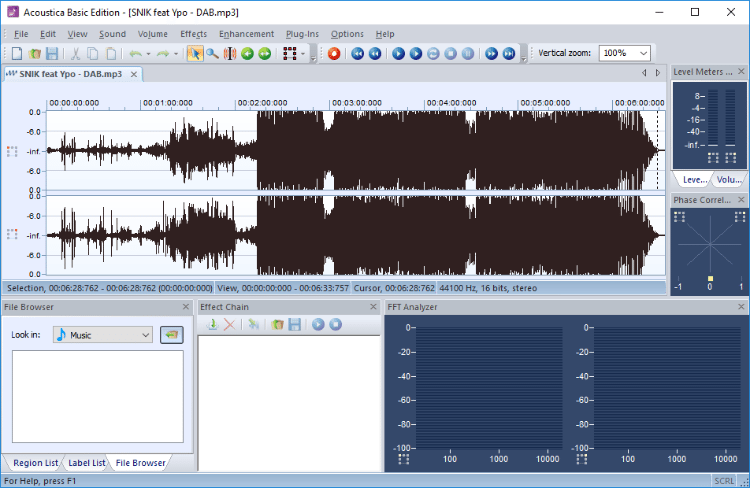Open the Enhancement menu
The width and height of the screenshot is (750, 488).
tap(246, 34)
